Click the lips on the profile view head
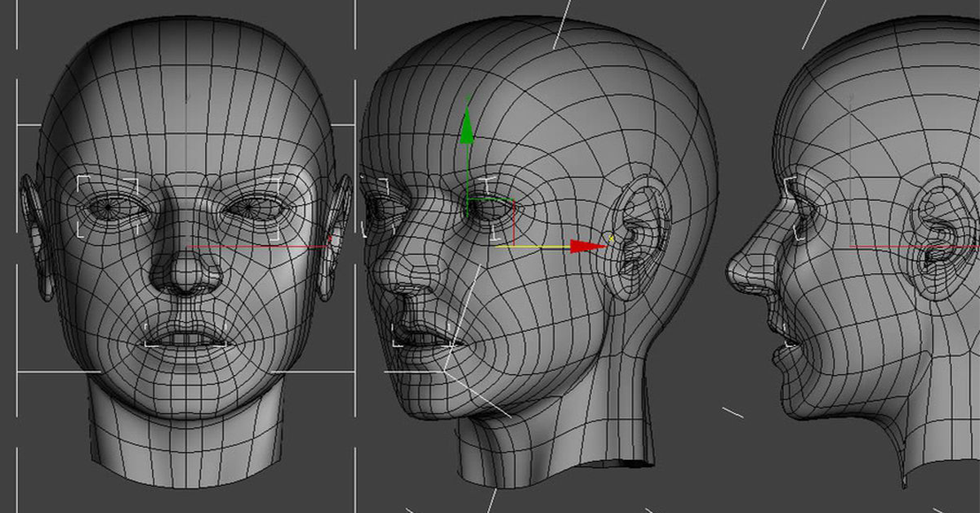This screenshot has height=513, width=980. [x=784, y=337]
